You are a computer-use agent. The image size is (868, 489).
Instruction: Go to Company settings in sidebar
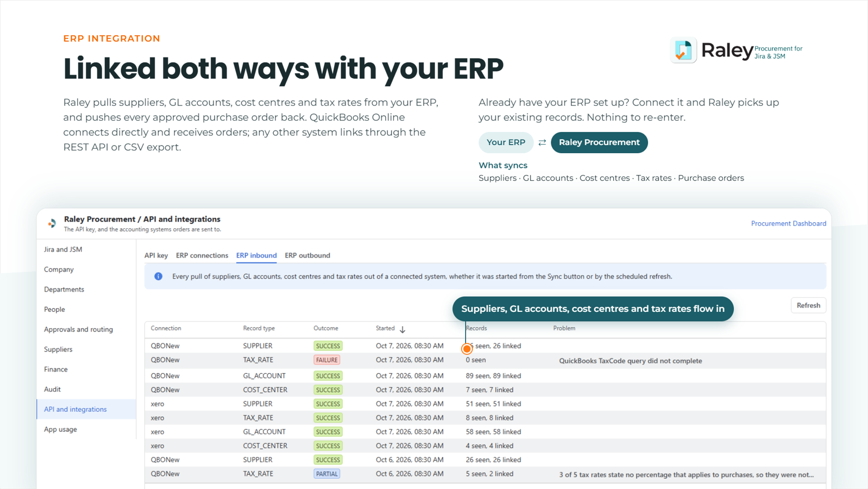point(59,269)
